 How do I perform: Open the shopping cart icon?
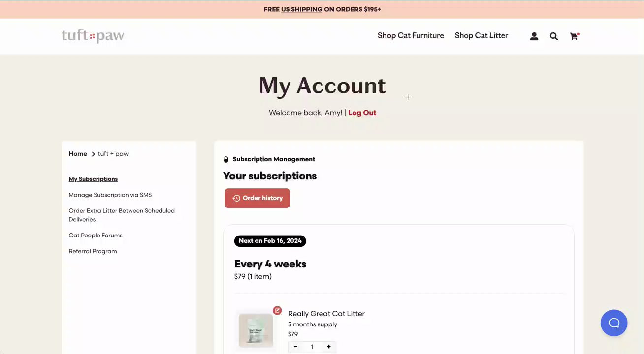[574, 36]
